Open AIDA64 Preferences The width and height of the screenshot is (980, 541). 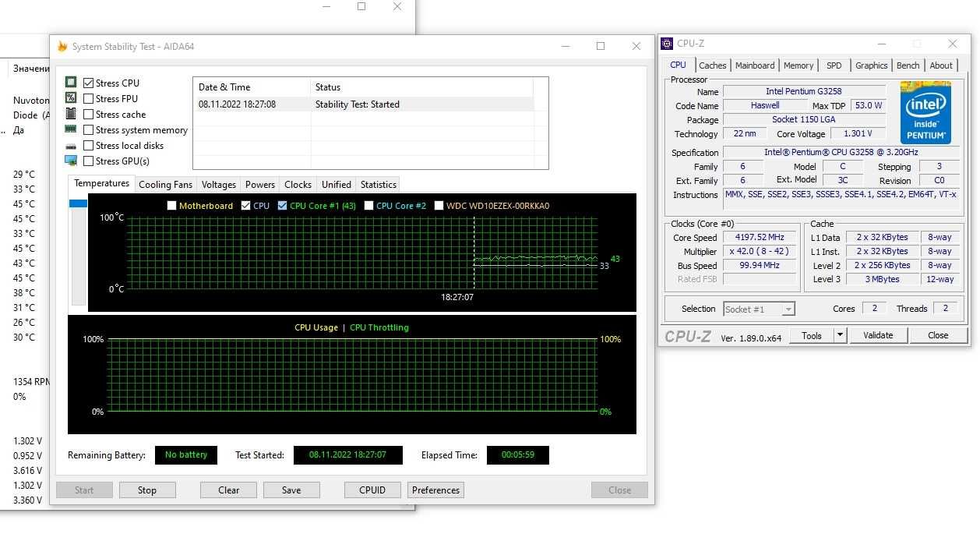pos(436,490)
